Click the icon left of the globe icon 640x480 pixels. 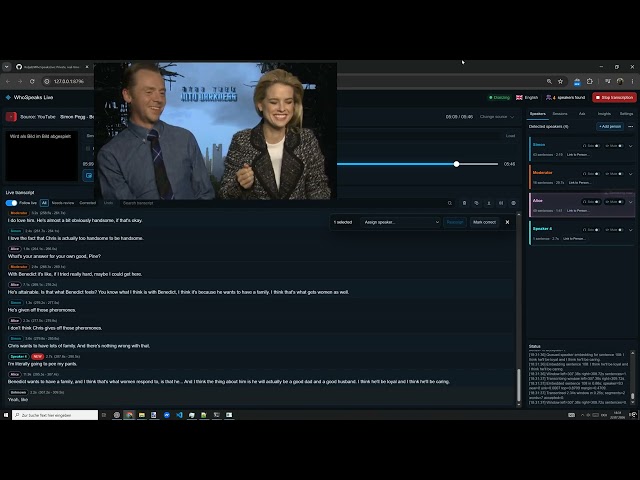(501, 203)
